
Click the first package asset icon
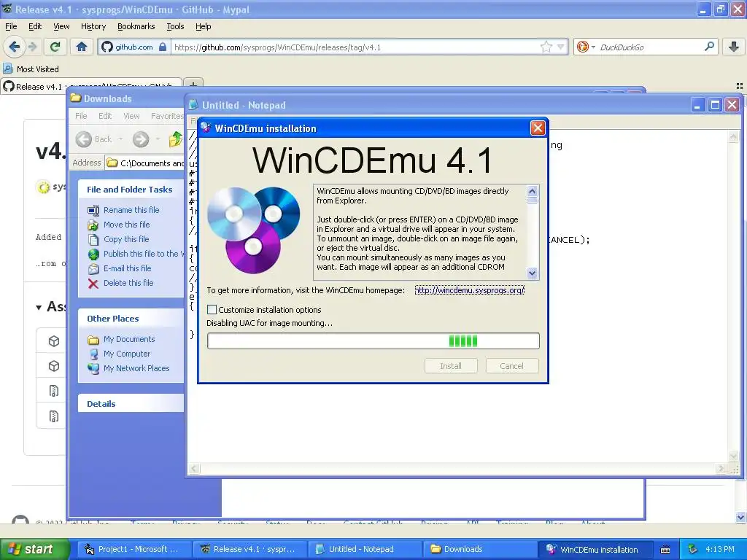[x=54, y=341]
